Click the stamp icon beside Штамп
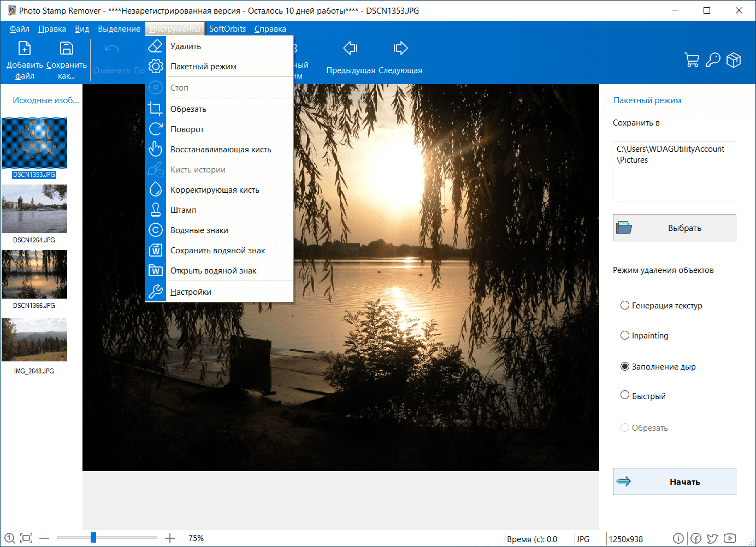This screenshot has width=756, height=547. coord(156,210)
